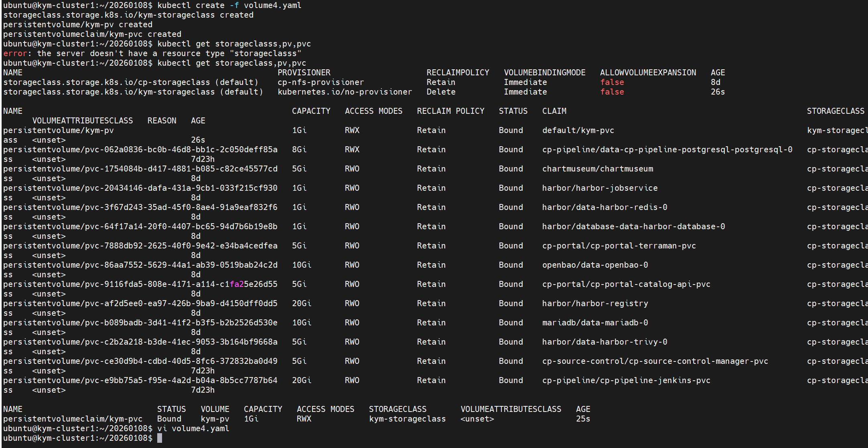Click the 'openbao/data-openbao-0' claim
The image size is (868, 448).
pos(595,265)
